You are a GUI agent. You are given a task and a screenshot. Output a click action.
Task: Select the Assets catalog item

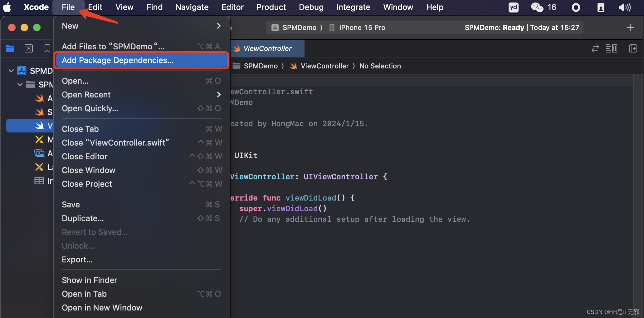44,153
